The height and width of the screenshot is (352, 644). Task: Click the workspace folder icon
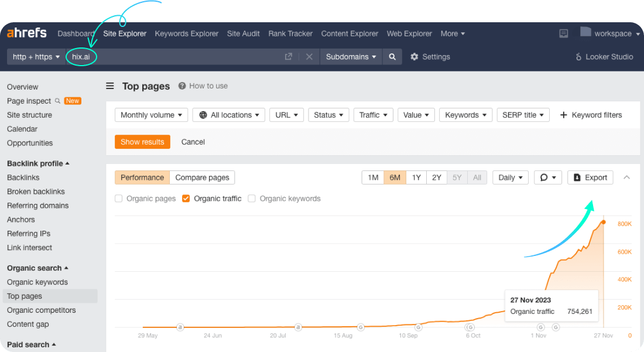coord(585,33)
